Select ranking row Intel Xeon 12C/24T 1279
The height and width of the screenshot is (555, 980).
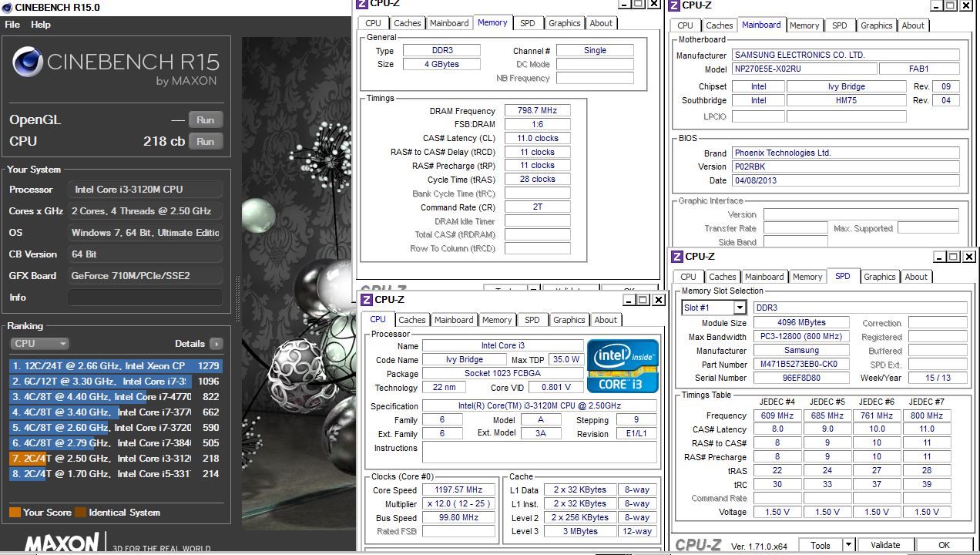click(x=116, y=366)
